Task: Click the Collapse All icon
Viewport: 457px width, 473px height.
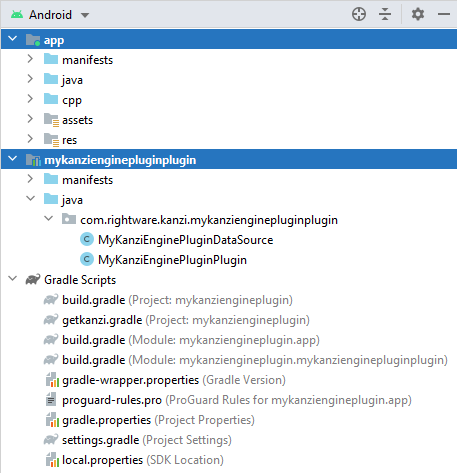Action: (385, 14)
